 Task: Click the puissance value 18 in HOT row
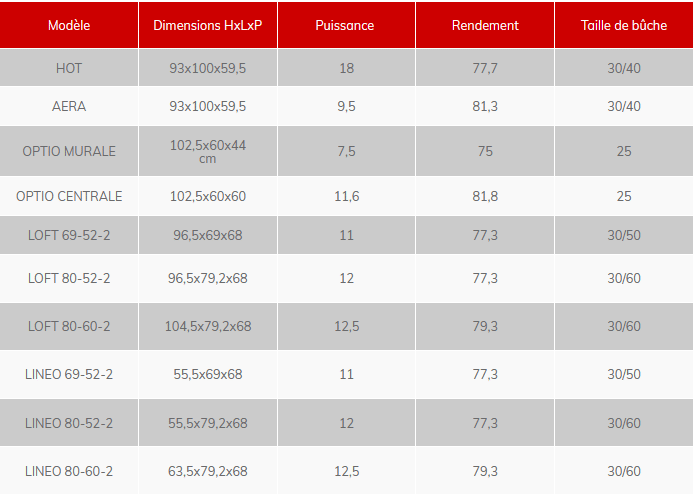346,68
